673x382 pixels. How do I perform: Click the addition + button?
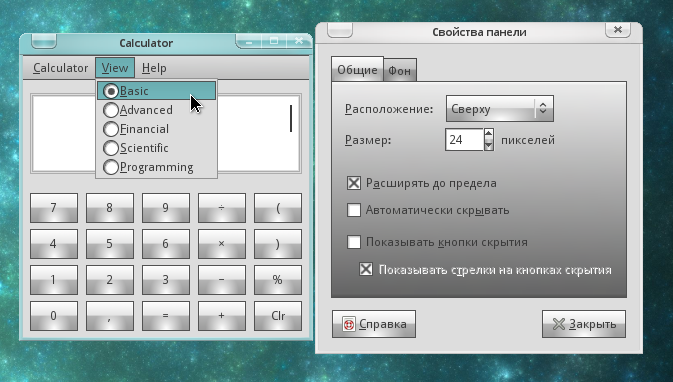tap(222, 316)
